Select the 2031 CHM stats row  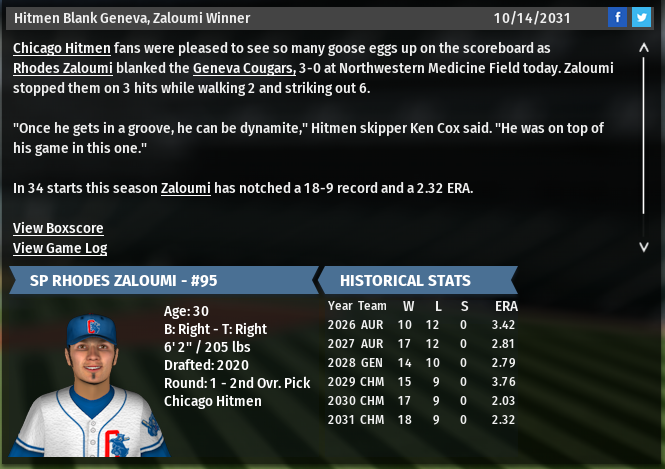tap(420, 419)
